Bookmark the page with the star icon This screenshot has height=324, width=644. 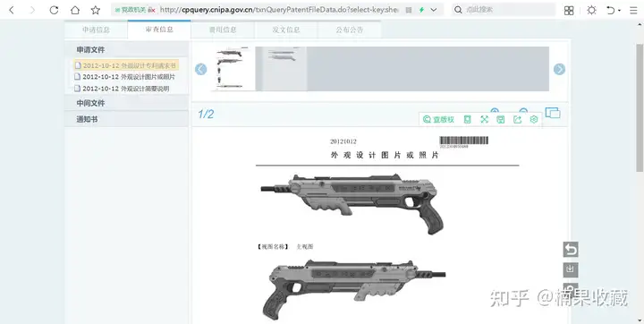coord(96,10)
